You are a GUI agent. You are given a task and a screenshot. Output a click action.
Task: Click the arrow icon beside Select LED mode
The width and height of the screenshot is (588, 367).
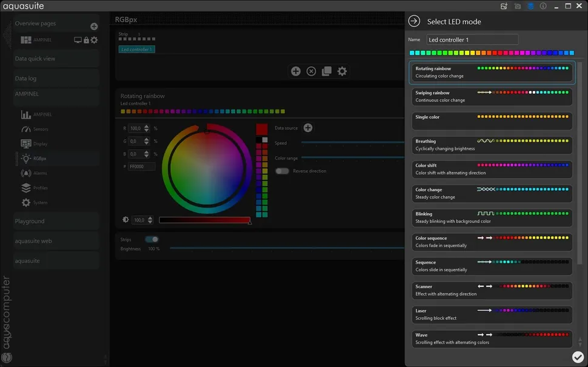414,21
